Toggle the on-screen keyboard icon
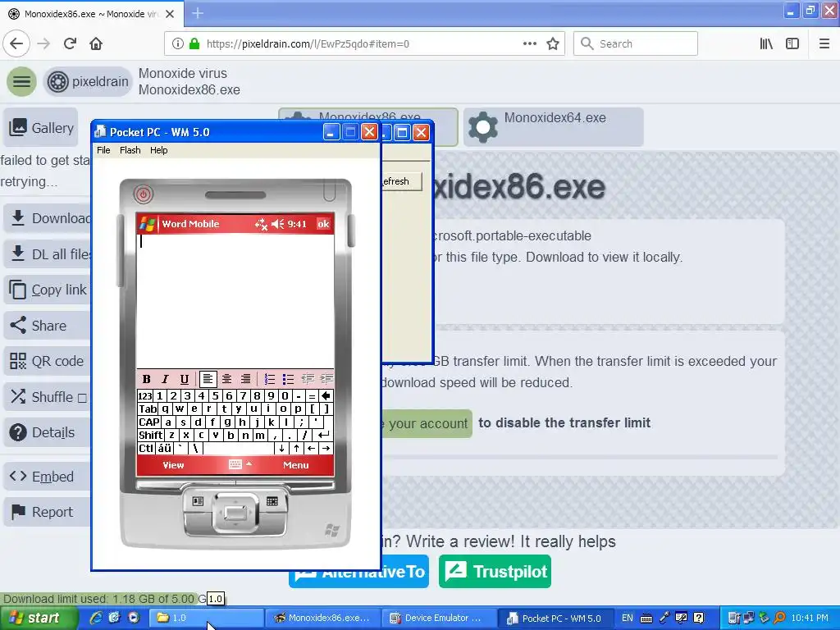 [x=235, y=464]
